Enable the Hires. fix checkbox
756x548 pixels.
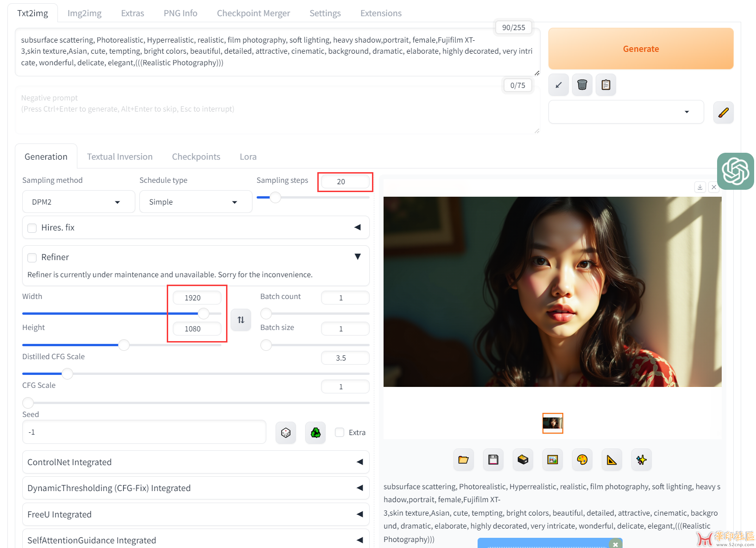(x=32, y=228)
